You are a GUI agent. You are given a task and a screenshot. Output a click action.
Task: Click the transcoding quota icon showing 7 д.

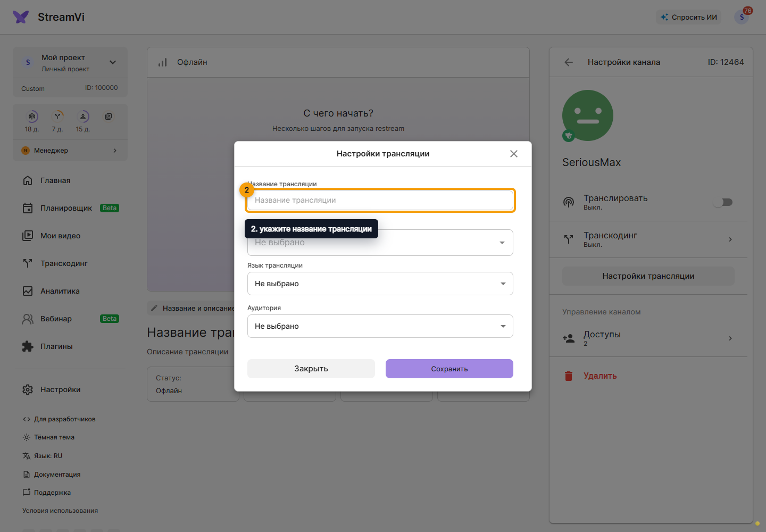tap(57, 117)
